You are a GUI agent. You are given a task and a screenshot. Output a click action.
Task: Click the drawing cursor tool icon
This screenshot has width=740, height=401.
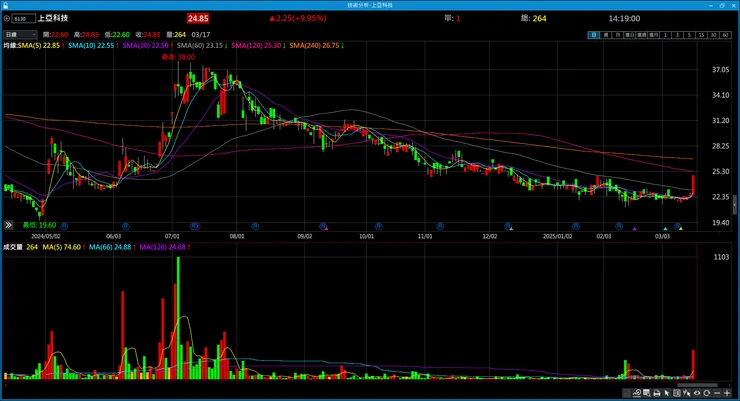click(x=687, y=393)
